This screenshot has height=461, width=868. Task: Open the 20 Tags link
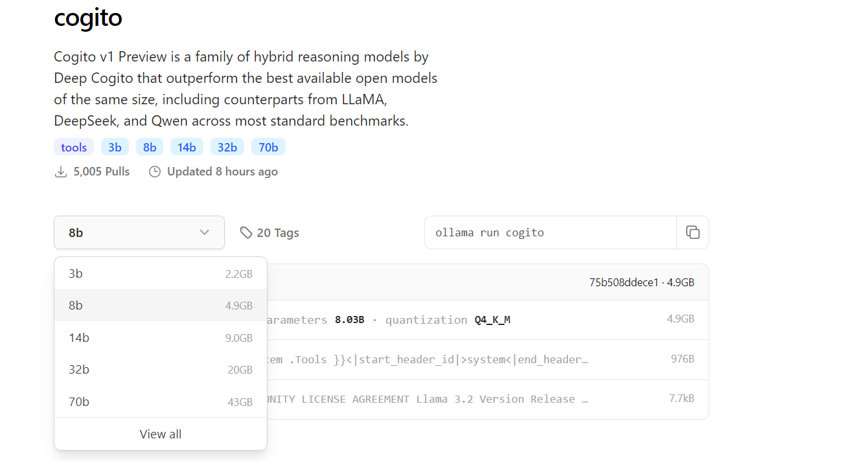point(269,232)
